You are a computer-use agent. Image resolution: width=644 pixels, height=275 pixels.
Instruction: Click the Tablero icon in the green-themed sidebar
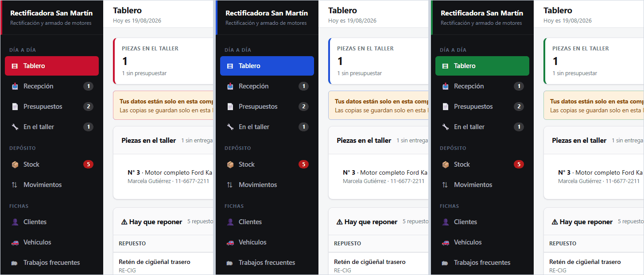(445, 66)
